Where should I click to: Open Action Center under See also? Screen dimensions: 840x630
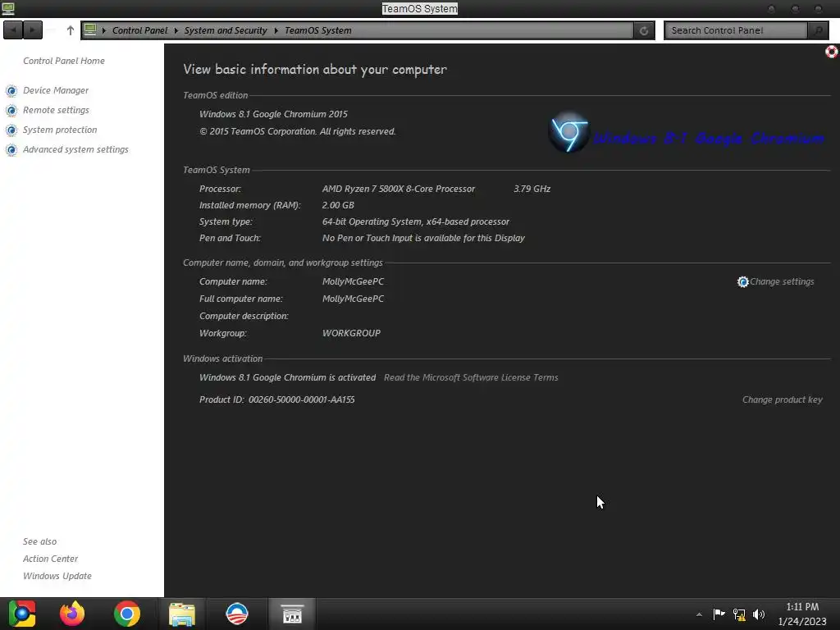coord(50,558)
